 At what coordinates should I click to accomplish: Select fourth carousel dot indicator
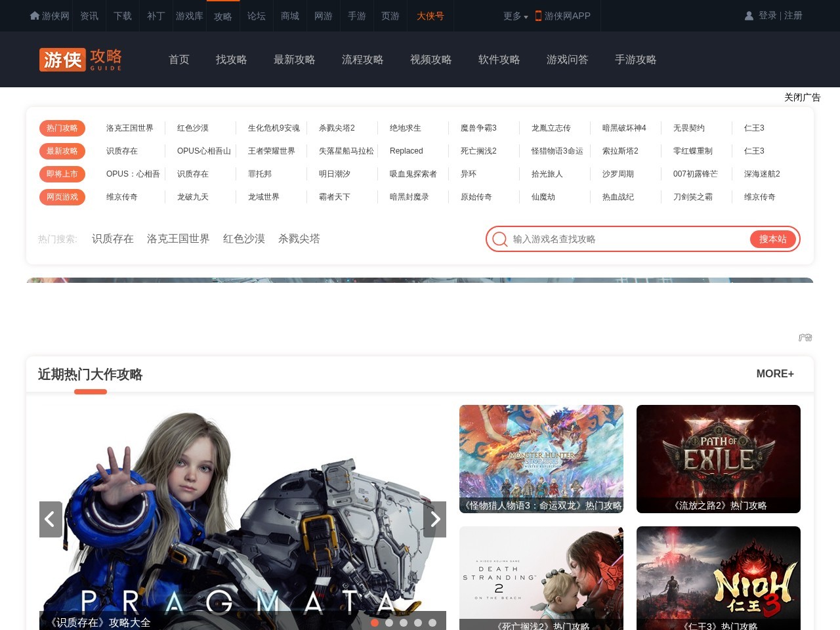coord(418,623)
